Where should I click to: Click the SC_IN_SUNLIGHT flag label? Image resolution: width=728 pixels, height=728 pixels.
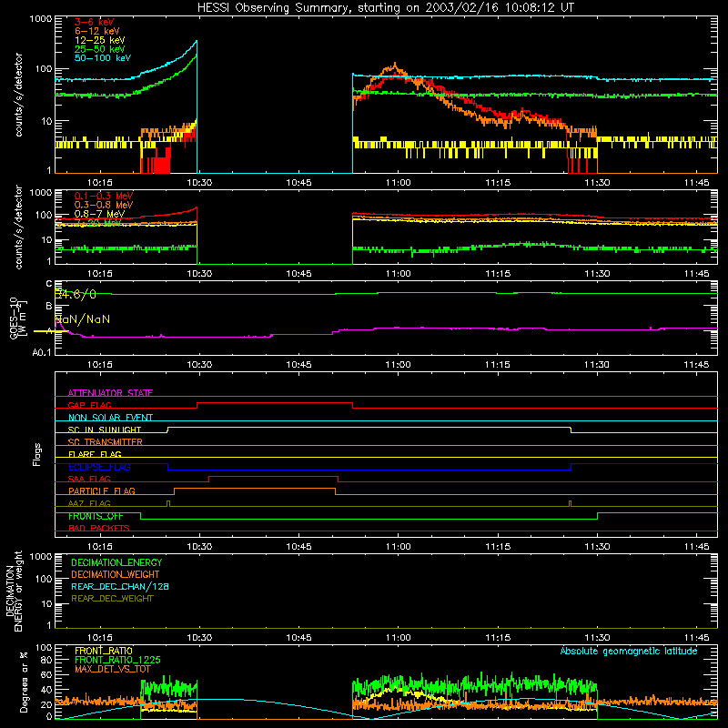click(105, 430)
